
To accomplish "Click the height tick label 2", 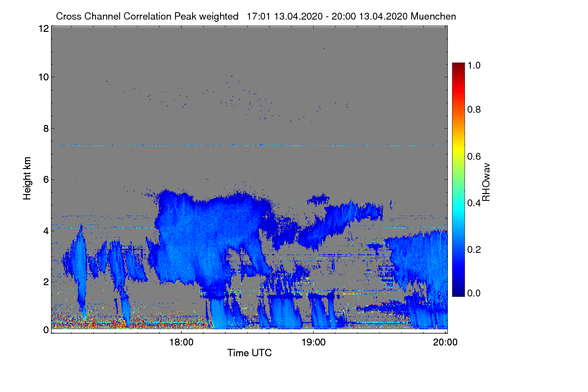I will (46, 282).
